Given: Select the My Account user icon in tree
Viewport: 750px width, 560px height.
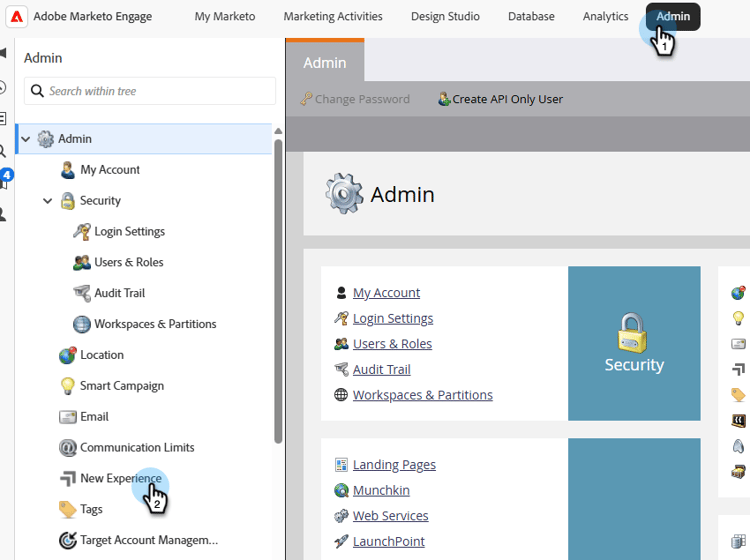Looking at the screenshot, I should click(x=68, y=170).
